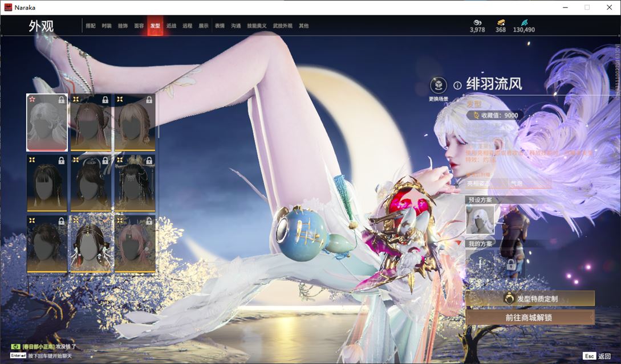Switch to the 搭配 tab
The image size is (621, 364).
point(91,26)
